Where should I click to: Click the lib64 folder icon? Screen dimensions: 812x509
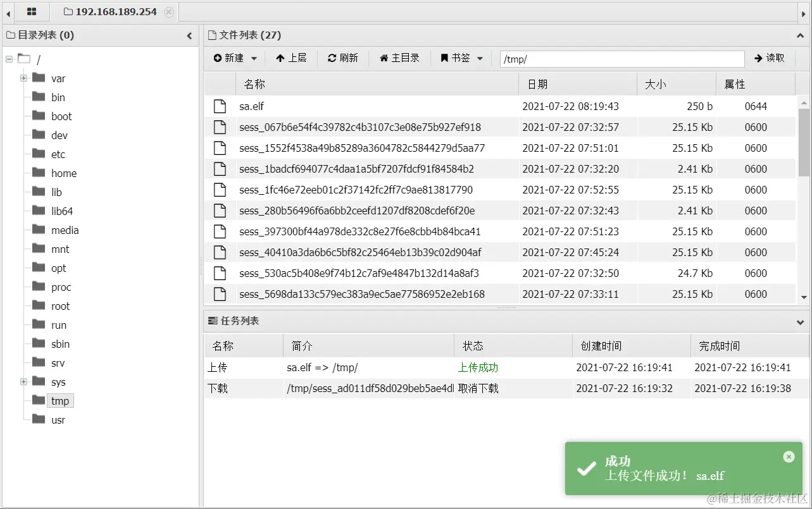(x=39, y=211)
